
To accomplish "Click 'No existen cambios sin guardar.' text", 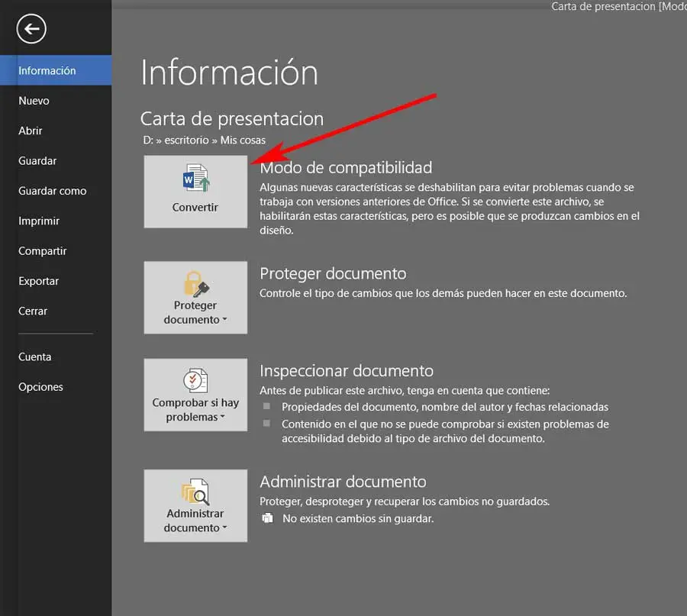I will tap(358, 519).
